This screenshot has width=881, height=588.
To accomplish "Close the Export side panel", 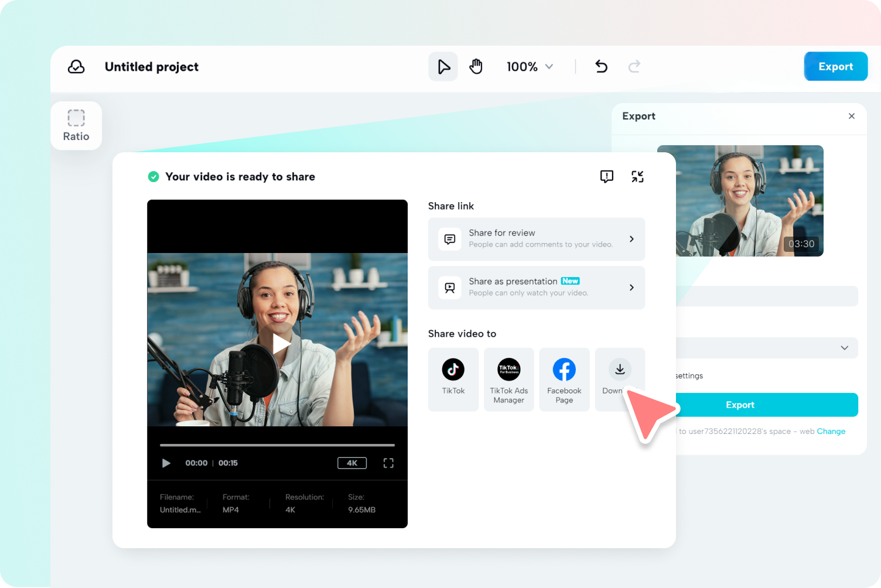I will tap(852, 116).
